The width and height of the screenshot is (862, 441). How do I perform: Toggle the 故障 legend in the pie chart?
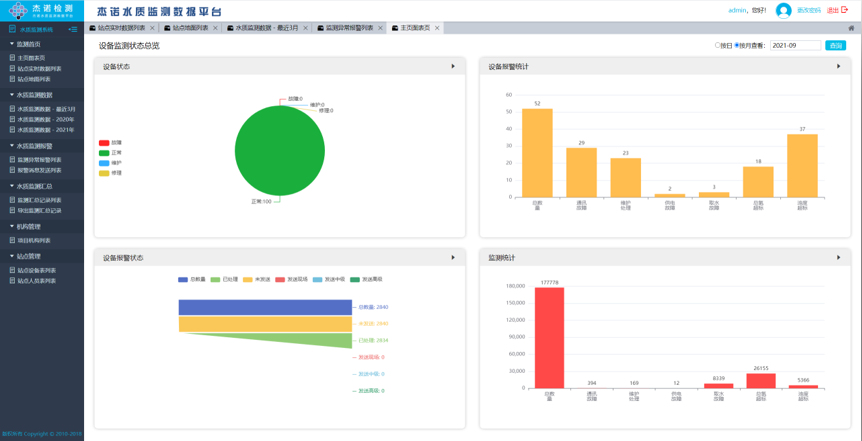[104, 143]
